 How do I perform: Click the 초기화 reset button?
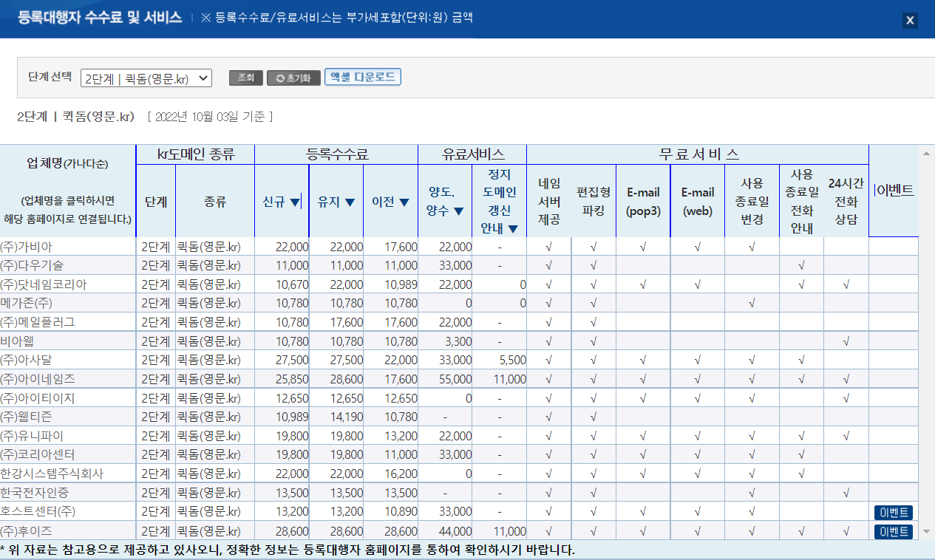pos(293,78)
